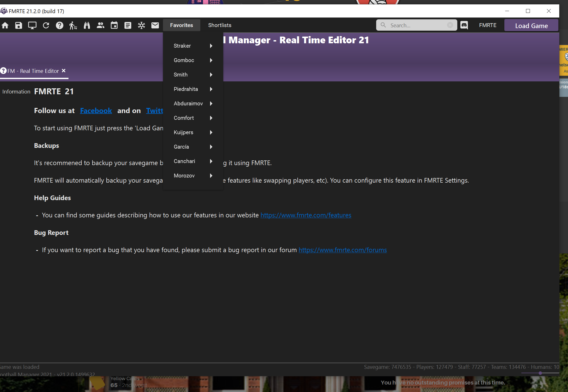Expand the Piedrahita submenu arrow
568x392 pixels.
(211, 89)
